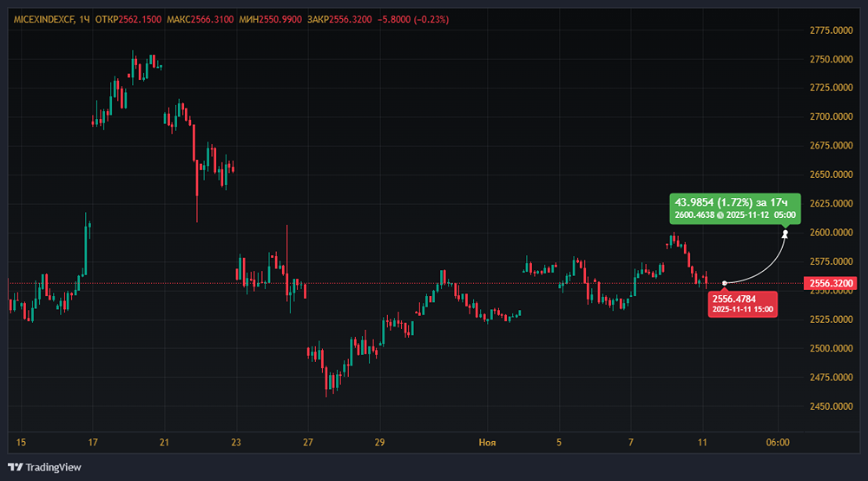Viewport: 868px width, 481px height.
Task: Click 2450.0000 on the price axis
Action: (x=830, y=406)
